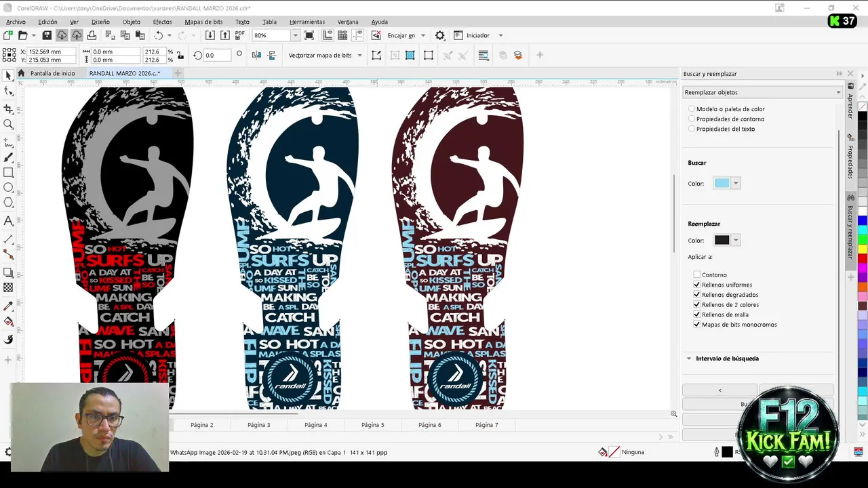
Task: Toggle the lock ratio padlock
Action: point(180,56)
